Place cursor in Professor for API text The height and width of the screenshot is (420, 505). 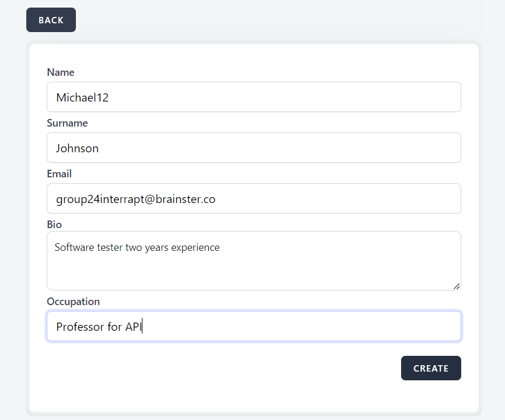click(x=98, y=327)
